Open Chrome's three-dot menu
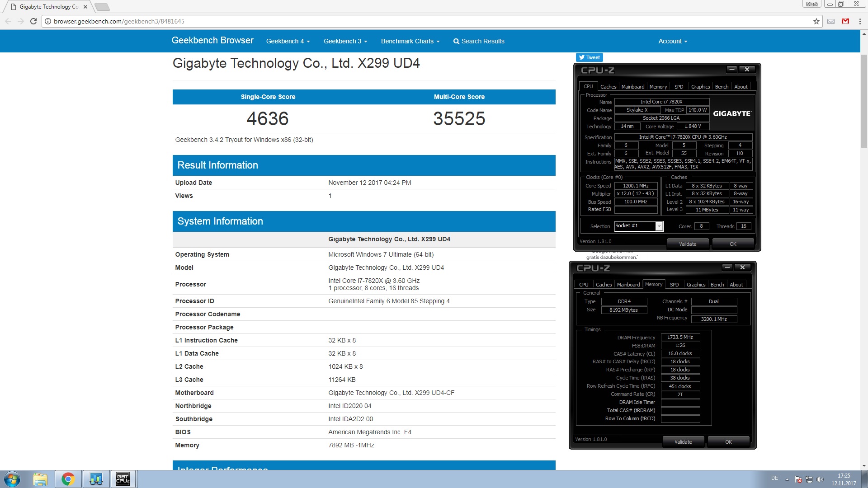 click(860, 21)
